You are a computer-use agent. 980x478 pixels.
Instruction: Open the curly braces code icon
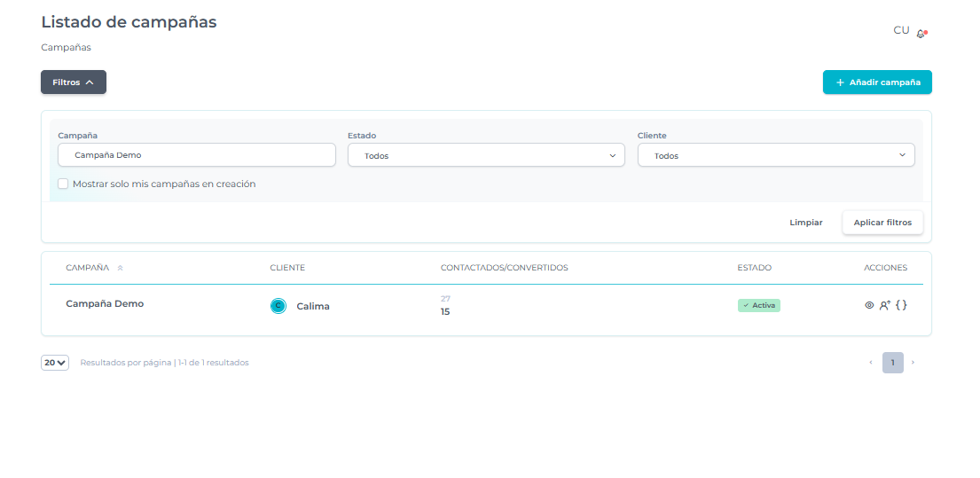pos(901,305)
